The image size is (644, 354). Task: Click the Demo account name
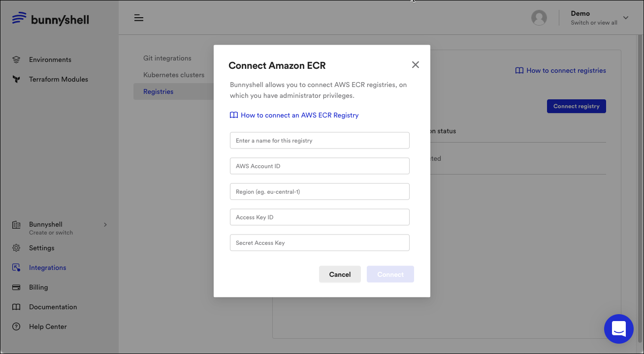click(x=580, y=13)
